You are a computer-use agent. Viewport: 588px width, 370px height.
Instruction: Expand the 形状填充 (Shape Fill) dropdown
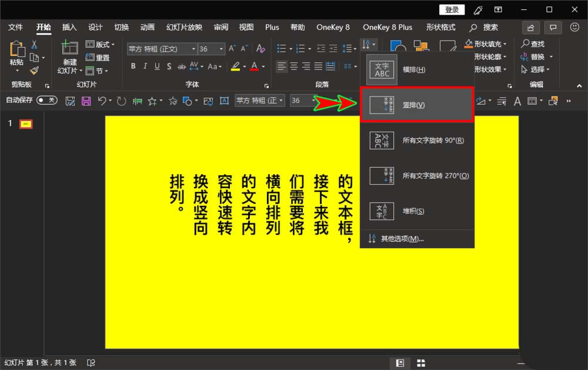(505, 44)
